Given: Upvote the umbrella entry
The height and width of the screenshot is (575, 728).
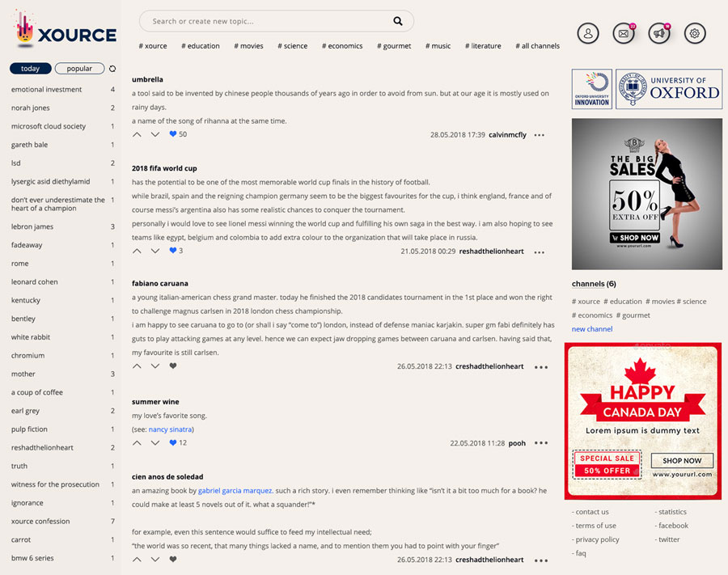Looking at the screenshot, I should 137,134.
